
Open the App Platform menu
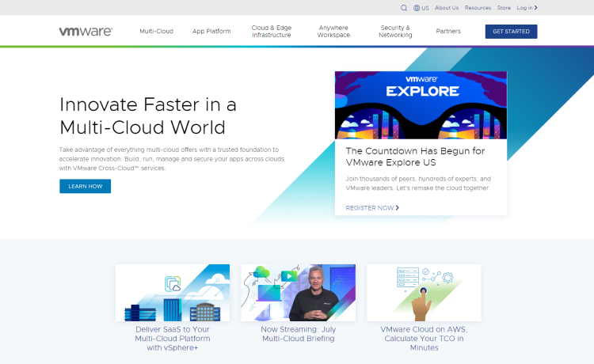click(x=211, y=31)
